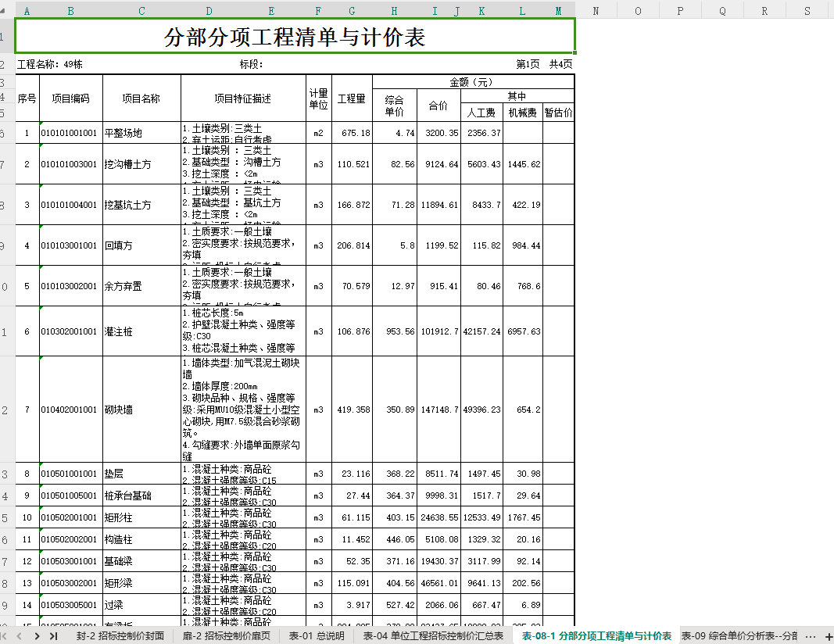Select column P header
Image resolution: width=834 pixels, height=644 pixels.
680,11
